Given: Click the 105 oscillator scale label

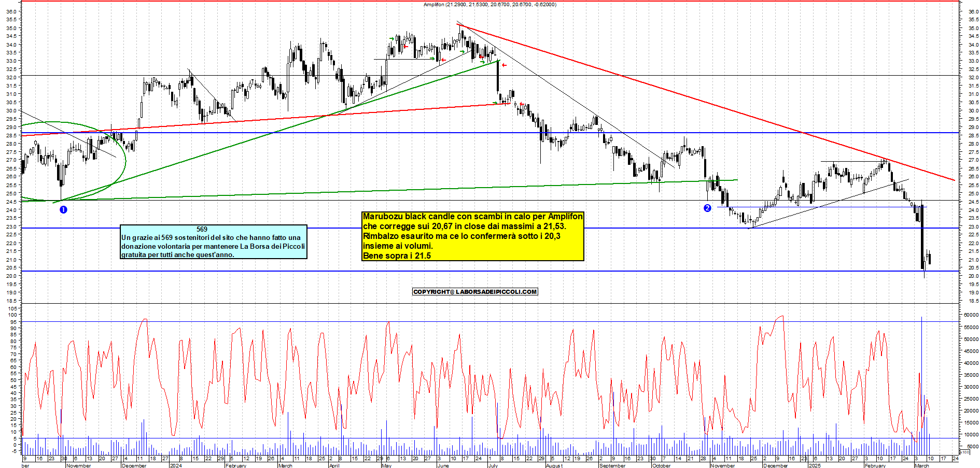Looking at the screenshot, I should [13, 308].
